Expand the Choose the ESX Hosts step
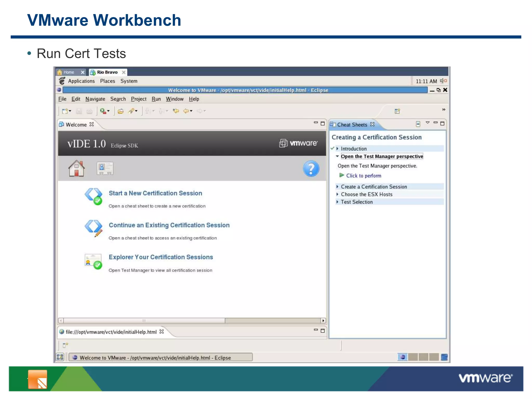The height and width of the screenshot is (399, 532). point(337,194)
